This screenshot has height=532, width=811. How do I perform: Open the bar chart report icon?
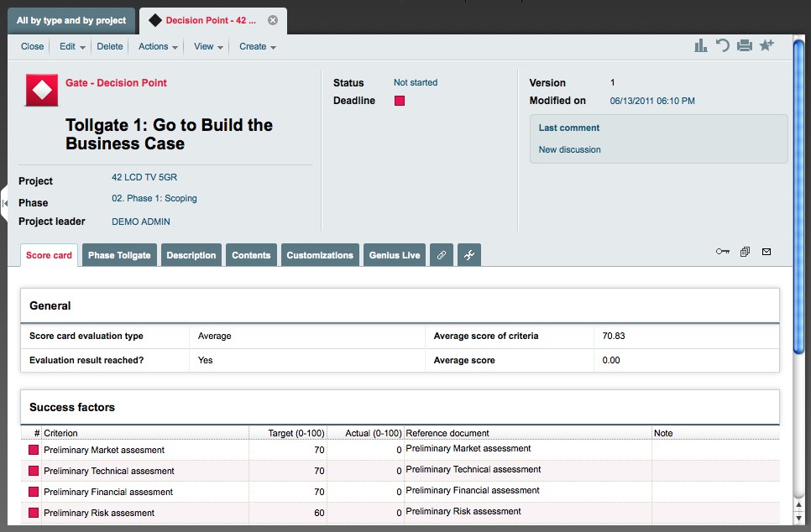pos(700,46)
